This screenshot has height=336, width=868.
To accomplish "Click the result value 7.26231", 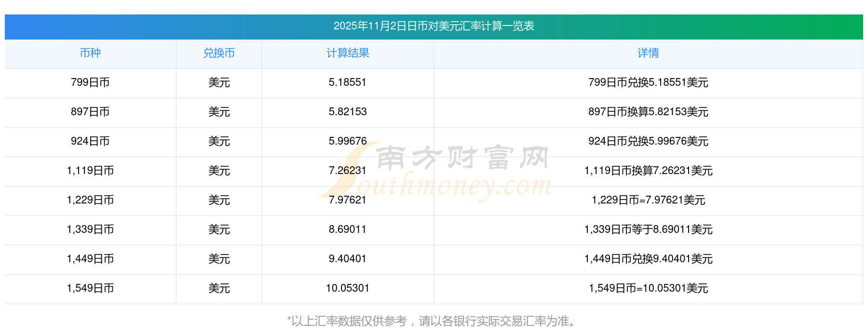I will (x=348, y=171).
